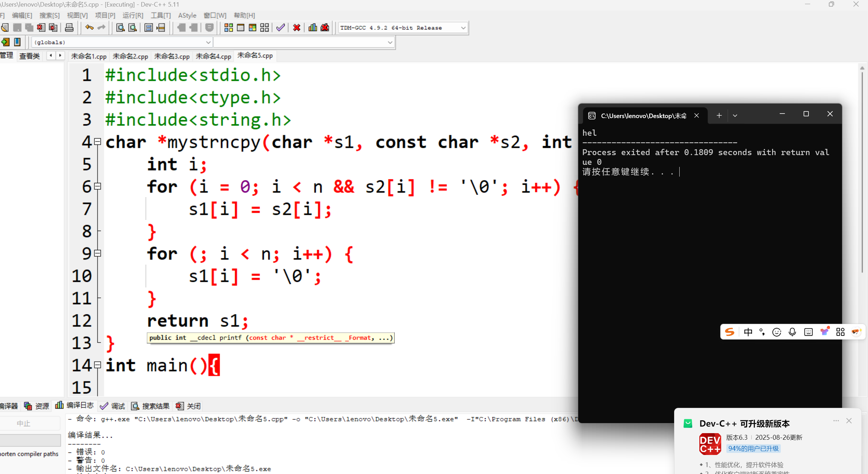Click the Compile (four colored squares) icon
Image resolution: width=868 pixels, height=474 pixels.
point(229,28)
